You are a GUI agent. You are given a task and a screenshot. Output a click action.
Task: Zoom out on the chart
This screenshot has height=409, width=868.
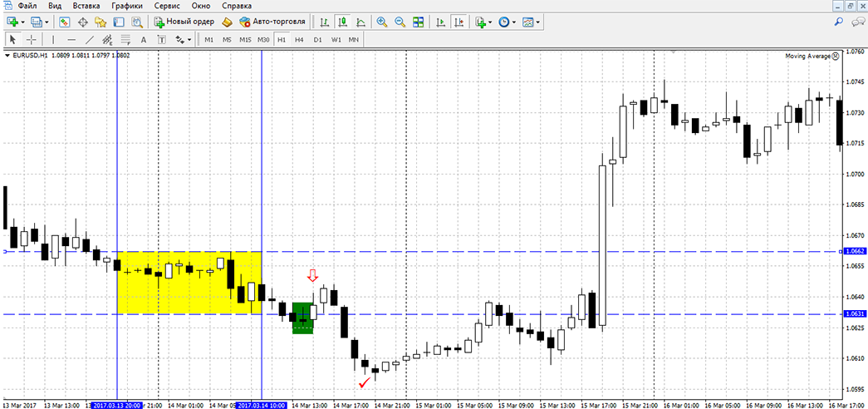coord(400,22)
